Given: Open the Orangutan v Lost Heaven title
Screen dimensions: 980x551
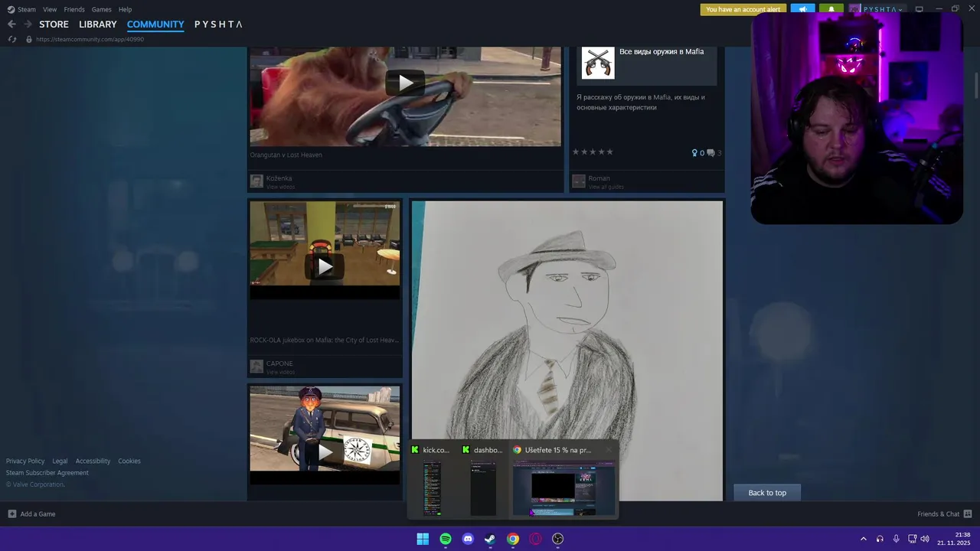Looking at the screenshot, I should click(286, 155).
